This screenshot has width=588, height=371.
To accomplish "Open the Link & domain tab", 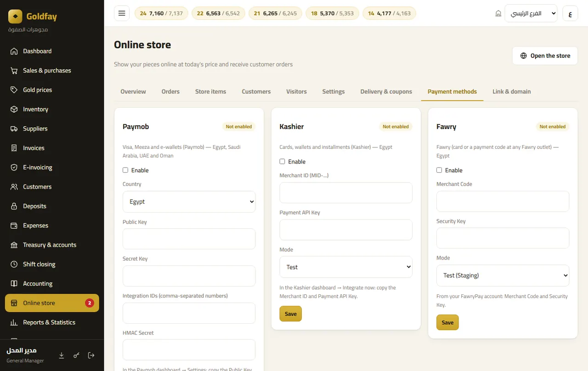I will pos(512,91).
